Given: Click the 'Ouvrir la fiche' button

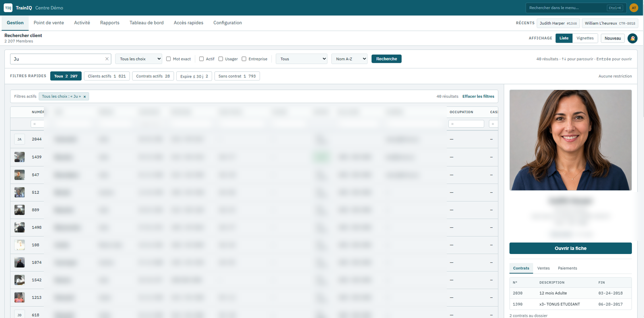Looking at the screenshot, I should (570, 248).
